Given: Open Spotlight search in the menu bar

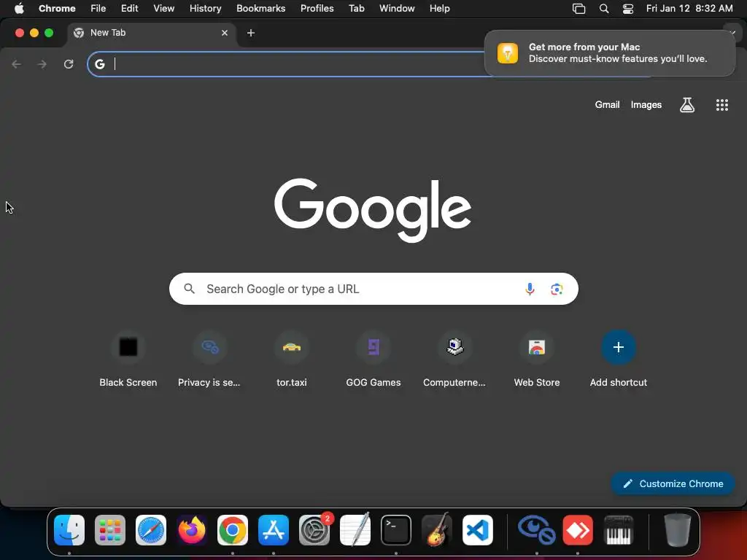Looking at the screenshot, I should tap(603, 8).
